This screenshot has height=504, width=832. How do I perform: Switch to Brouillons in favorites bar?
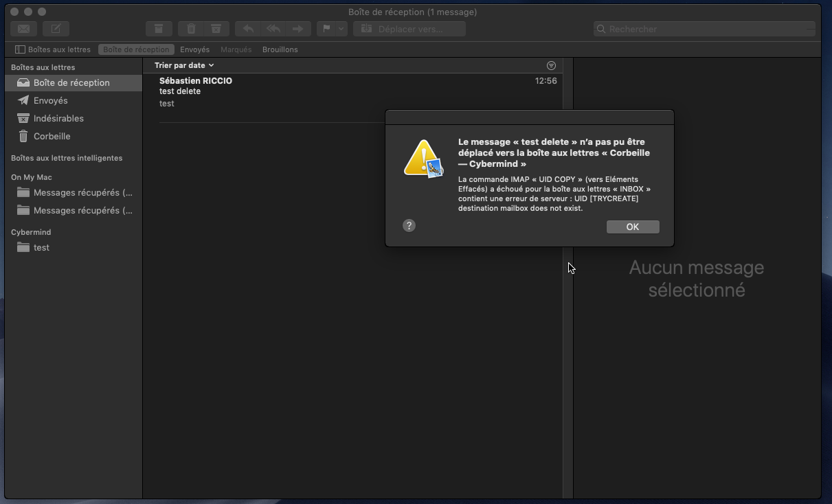pyautogui.click(x=280, y=49)
